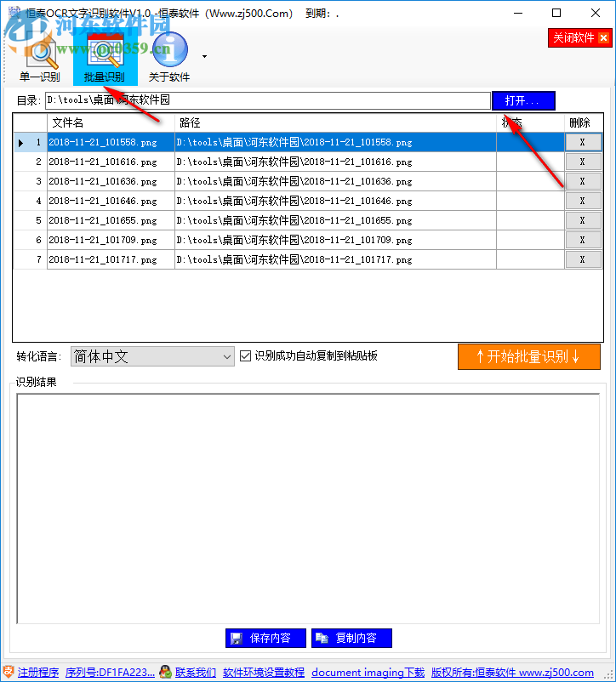The height and width of the screenshot is (682, 616).
Task: Select file name 2018-11-21_101717.png cell
Action: 111,259
